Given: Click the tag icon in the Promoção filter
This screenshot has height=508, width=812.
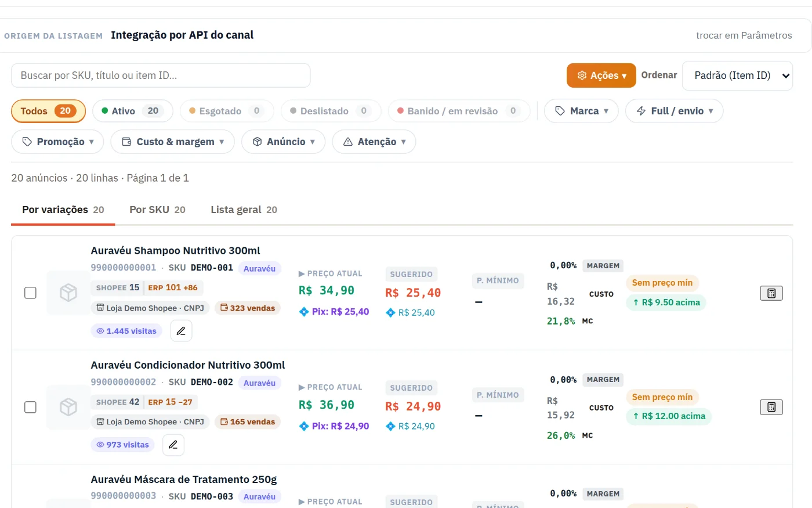Looking at the screenshot, I should tap(27, 142).
